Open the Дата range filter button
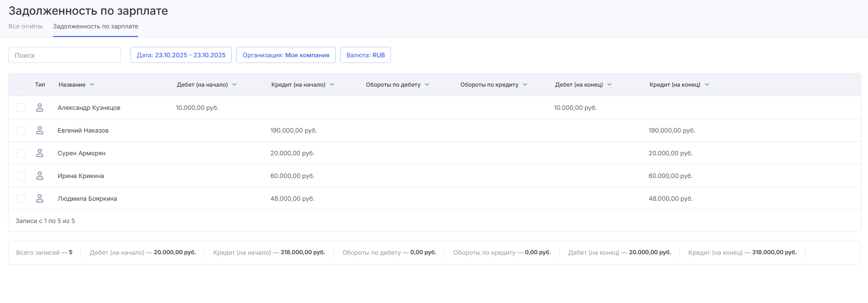Screen dimensions: 868x303 [x=181, y=55]
